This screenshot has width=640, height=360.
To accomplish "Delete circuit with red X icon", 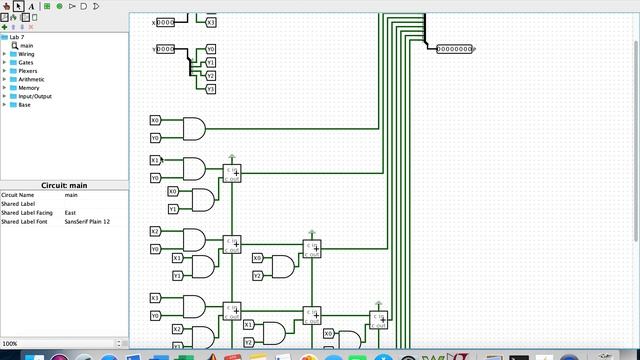I will click(x=31, y=27).
